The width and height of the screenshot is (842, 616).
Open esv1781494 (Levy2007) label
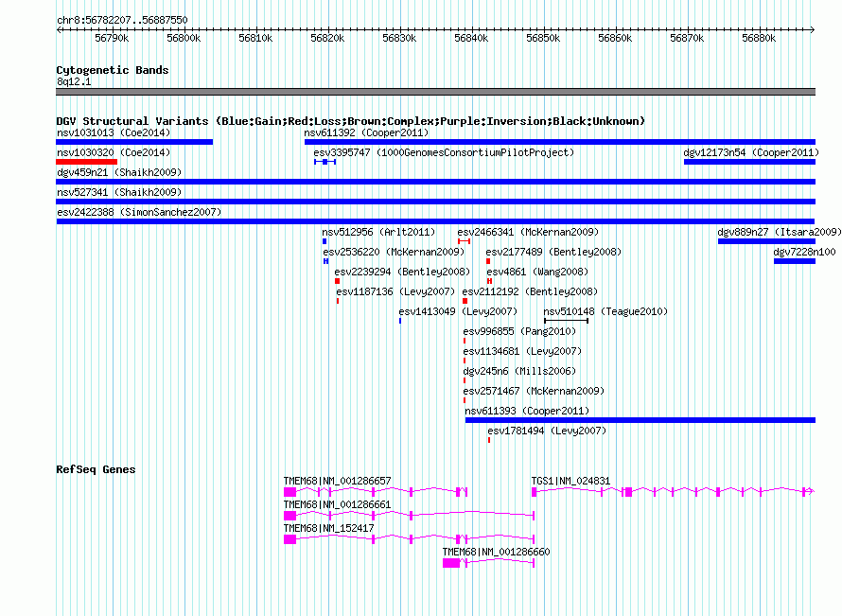click(547, 431)
